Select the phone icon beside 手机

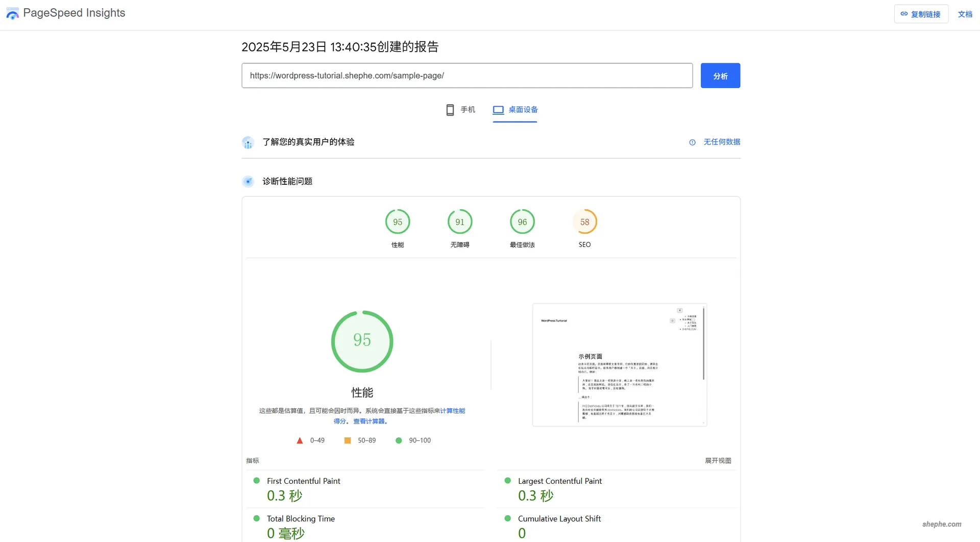449,110
